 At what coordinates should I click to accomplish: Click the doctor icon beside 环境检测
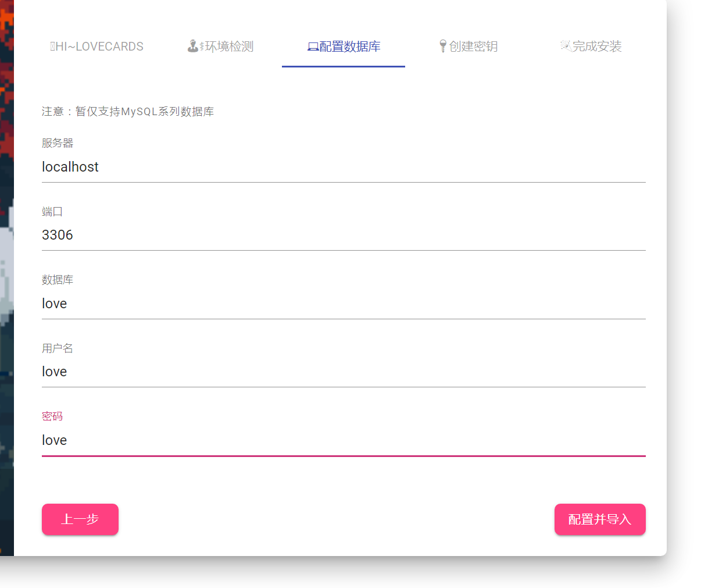click(194, 46)
